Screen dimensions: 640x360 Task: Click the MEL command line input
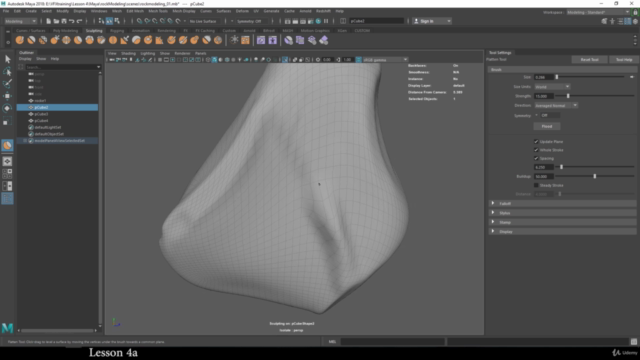[392, 342]
